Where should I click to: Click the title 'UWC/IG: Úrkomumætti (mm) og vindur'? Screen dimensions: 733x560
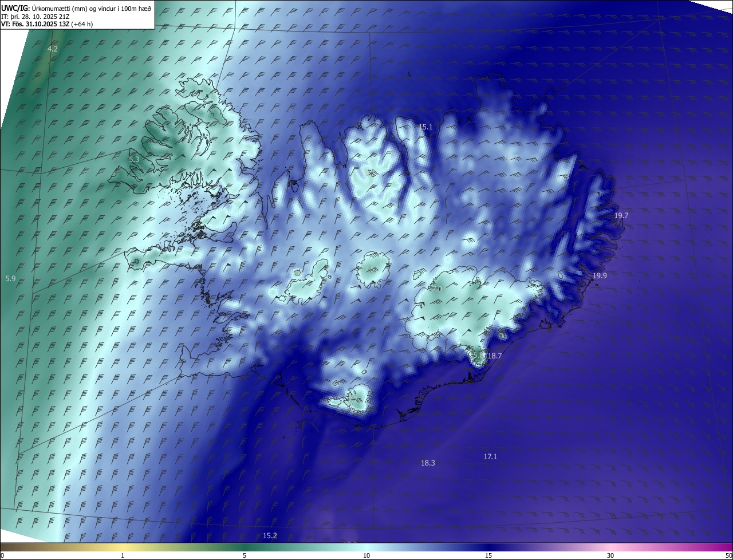[x=77, y=7]
